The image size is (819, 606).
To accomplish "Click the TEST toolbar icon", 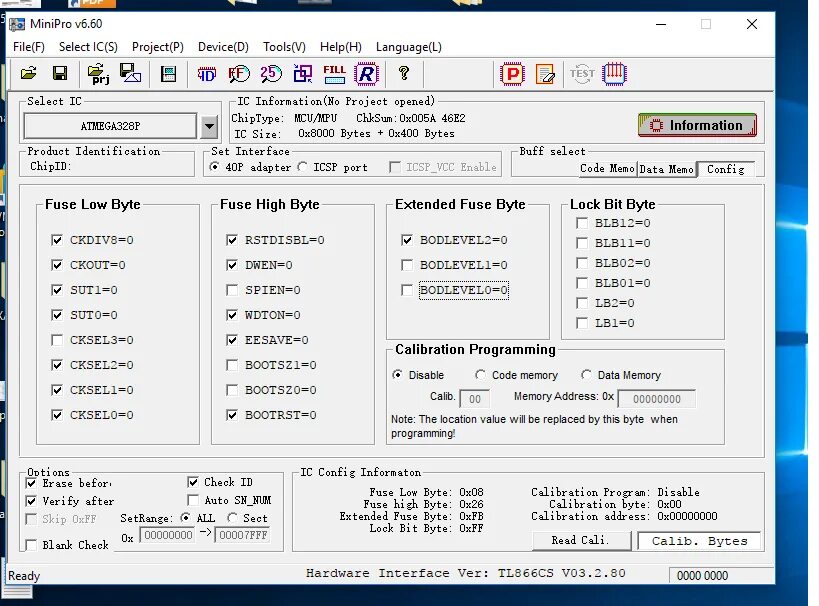I will click(x=582, y=74).
